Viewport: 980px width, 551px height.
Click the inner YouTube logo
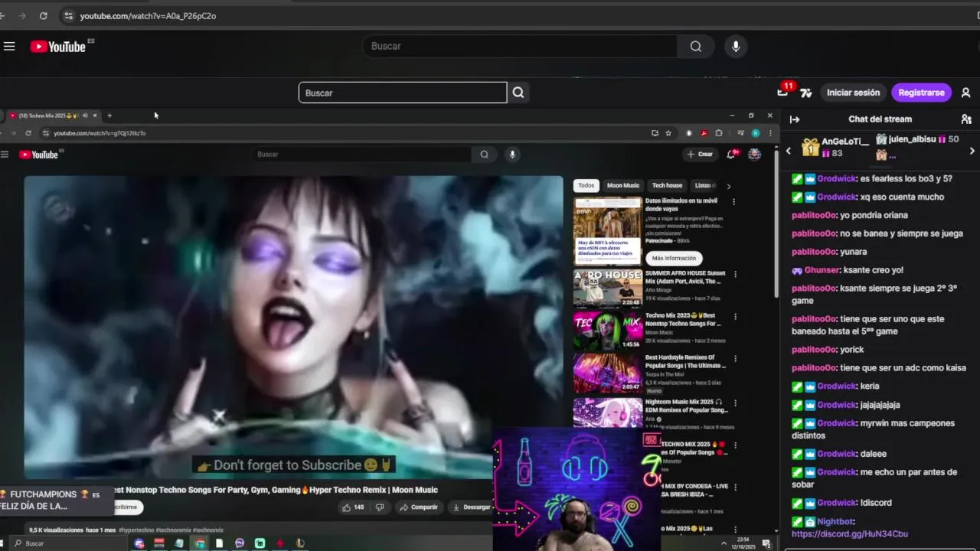click(x=40, y=155)
